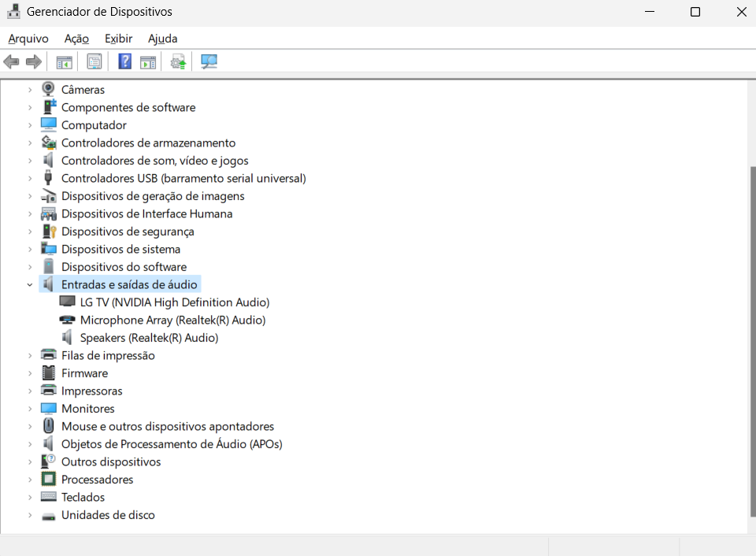The width and height of the screenshot is (756, 556).
Task: Maximize the Gerenciador de Dispositivos window
Action: point(695,12)
